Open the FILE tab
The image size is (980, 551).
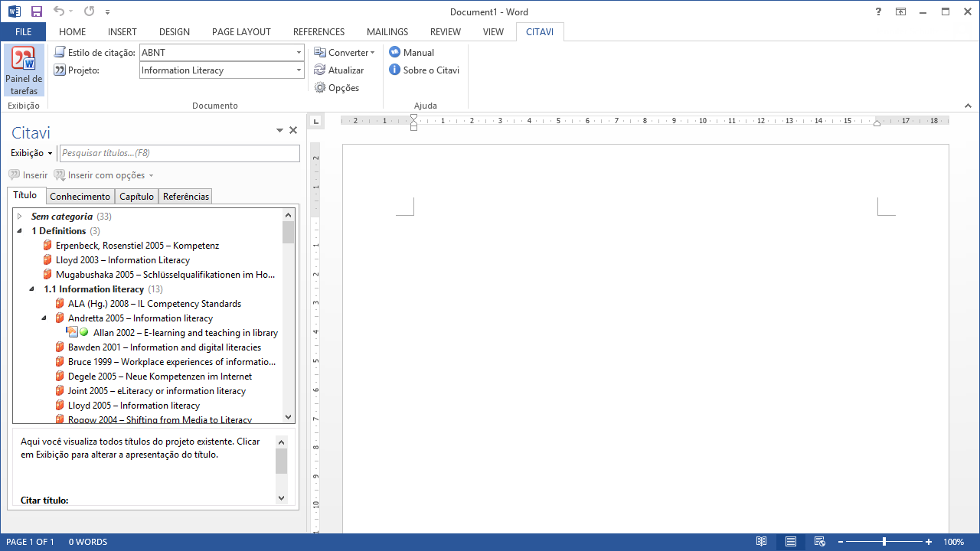(23, 31)
